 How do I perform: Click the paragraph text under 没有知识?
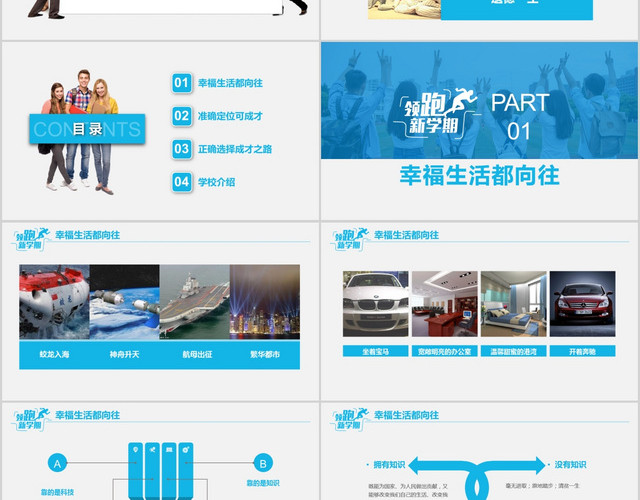click(542, 486)
